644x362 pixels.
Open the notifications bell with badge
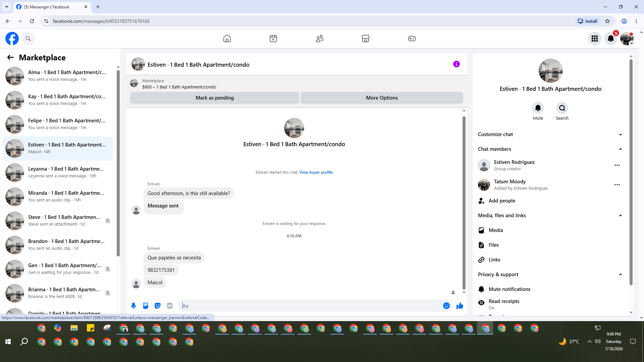[x=611, y=39]
